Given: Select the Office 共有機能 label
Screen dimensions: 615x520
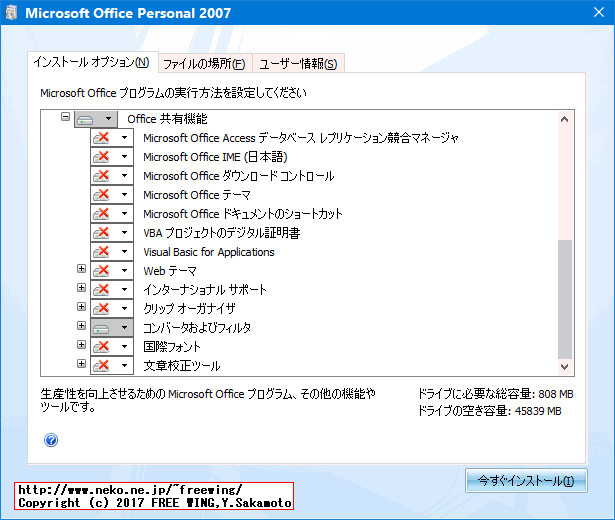Looking at the screenshot, I should tap(167, 119).
